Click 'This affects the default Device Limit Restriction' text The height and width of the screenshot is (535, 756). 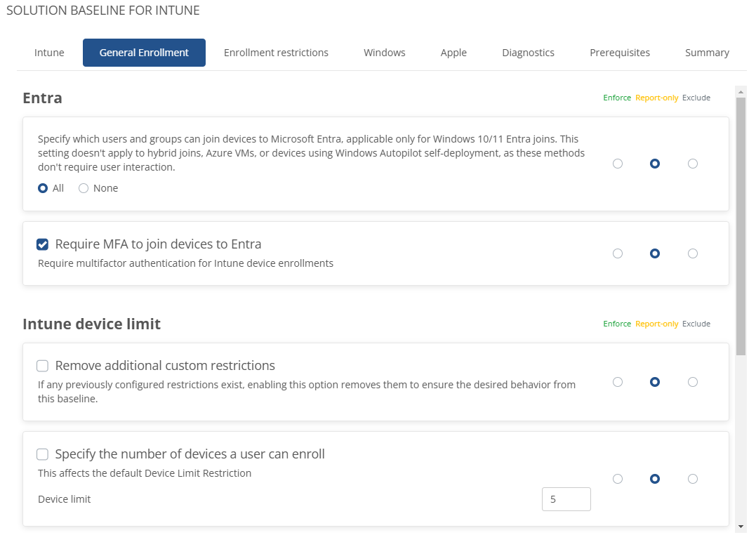tap(145, 473)
